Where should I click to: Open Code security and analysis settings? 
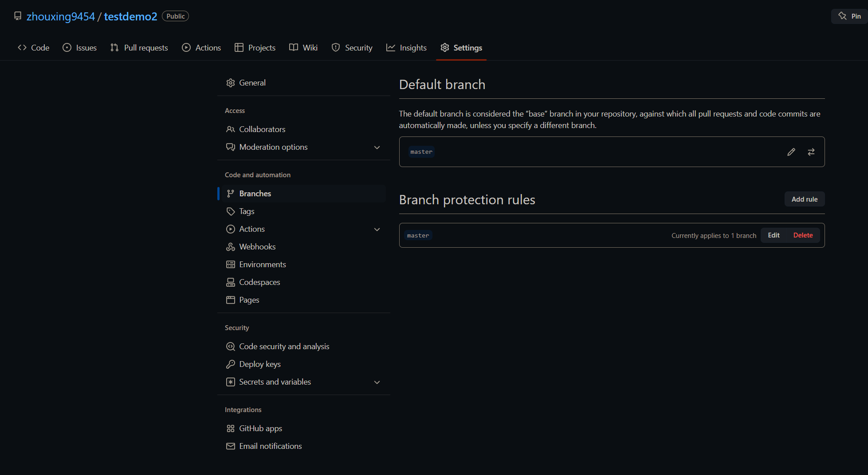click(284, 347)
